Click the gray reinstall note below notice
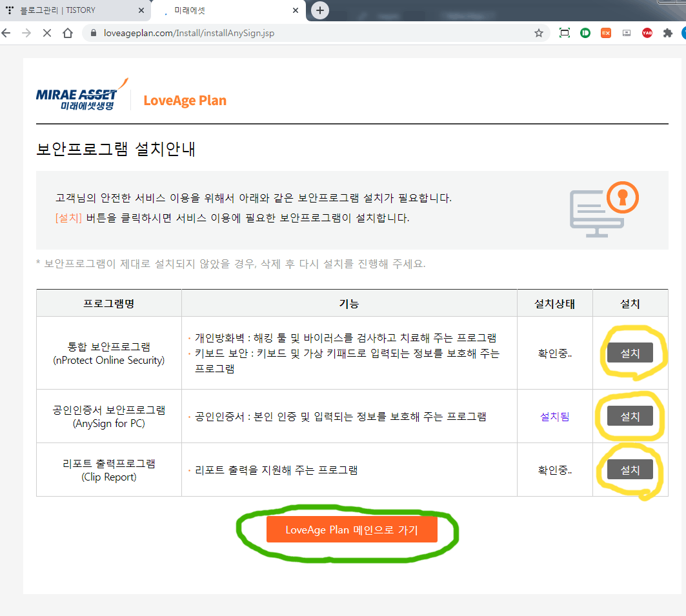This screenshot has width=686, height=616. (x=230, y=264)
